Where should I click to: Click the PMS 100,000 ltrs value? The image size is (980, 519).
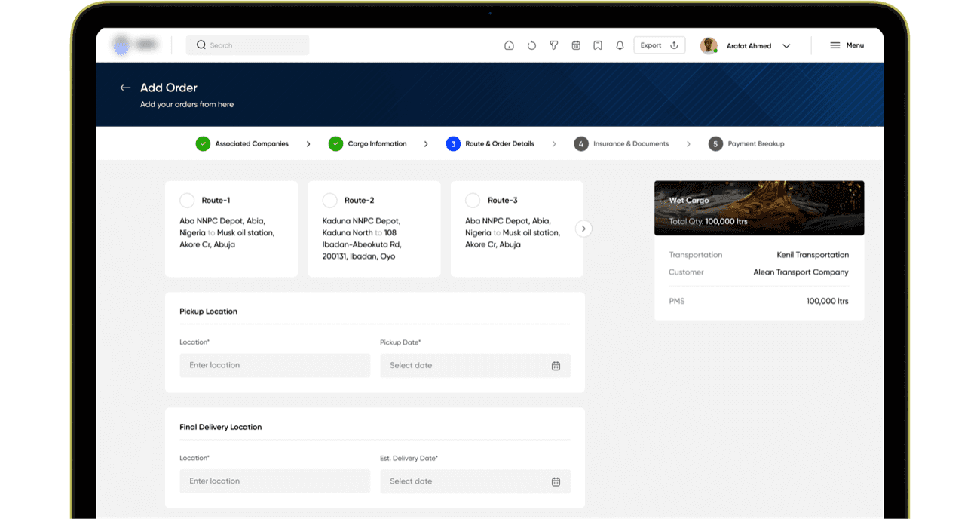click(x=827, y=302)
